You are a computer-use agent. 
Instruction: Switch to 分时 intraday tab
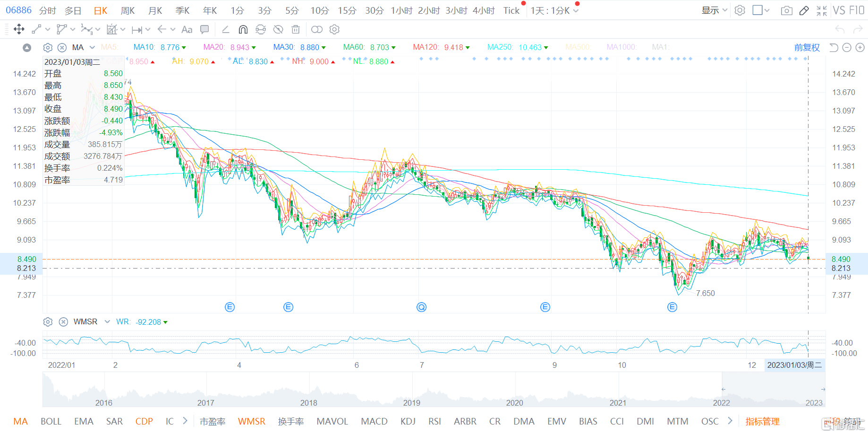tap(47, 10)
